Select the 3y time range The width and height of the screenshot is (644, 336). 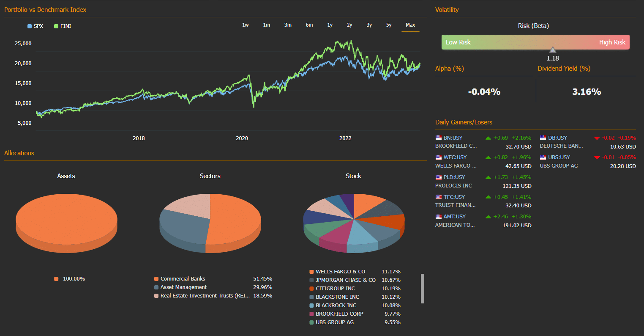pyautogui.click(x=369, y=25)
